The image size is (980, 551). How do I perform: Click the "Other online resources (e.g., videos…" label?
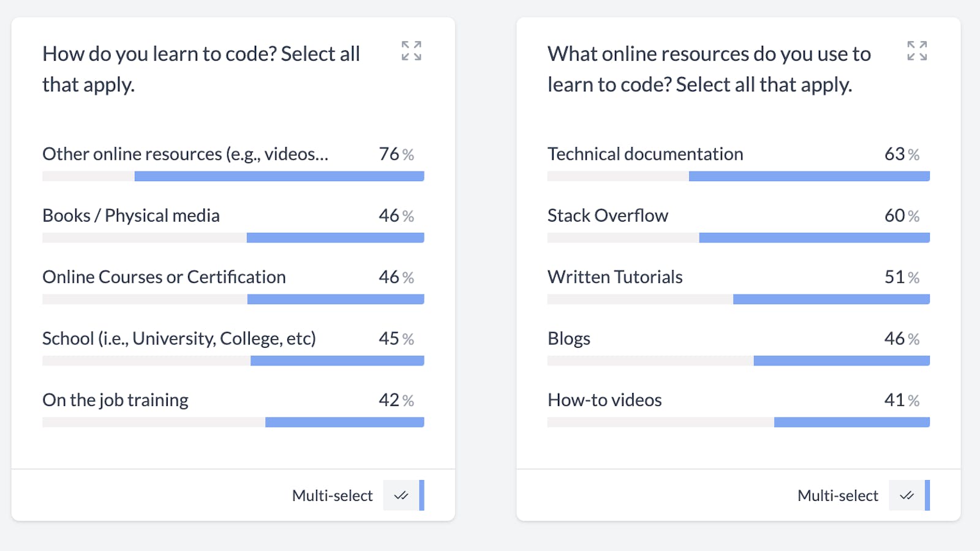(x=185, y=154)
